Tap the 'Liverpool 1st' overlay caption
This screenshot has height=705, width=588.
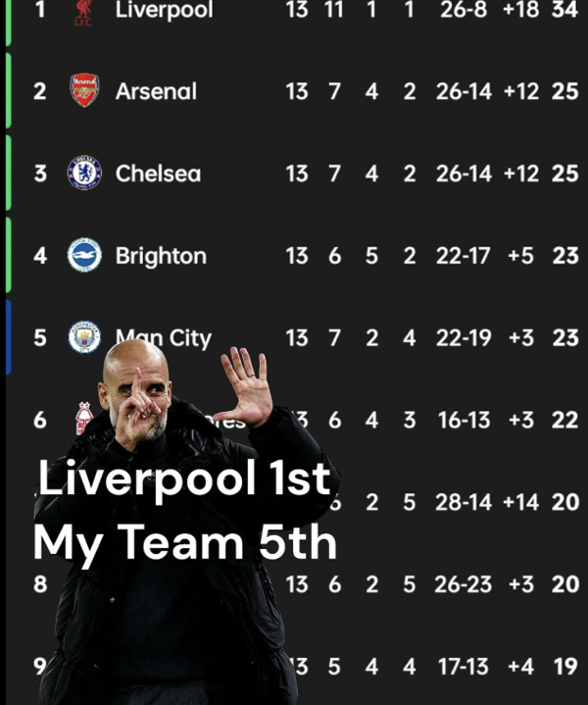point(184,478)
